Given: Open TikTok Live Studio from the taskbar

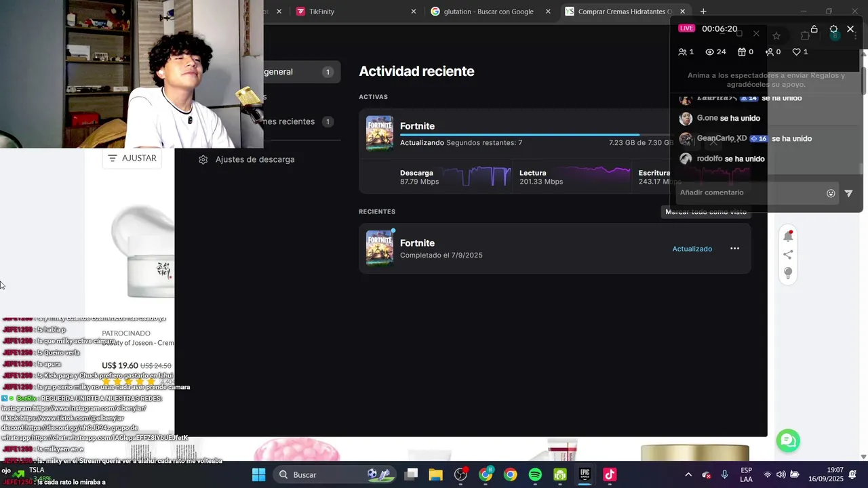Looking at the screenshot, I should tap(610, 474).
